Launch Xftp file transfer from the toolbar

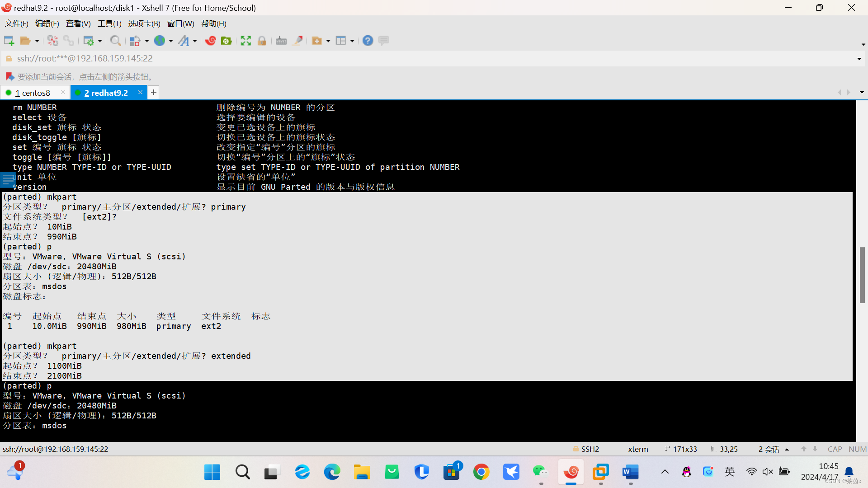[226, 41]
